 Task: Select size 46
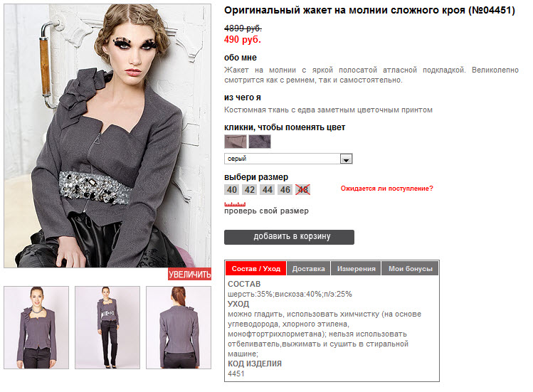(285, 190)
